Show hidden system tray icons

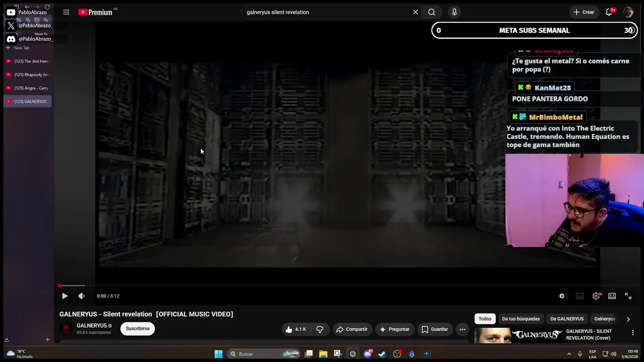pyautogui.click(x=569, y=354)
